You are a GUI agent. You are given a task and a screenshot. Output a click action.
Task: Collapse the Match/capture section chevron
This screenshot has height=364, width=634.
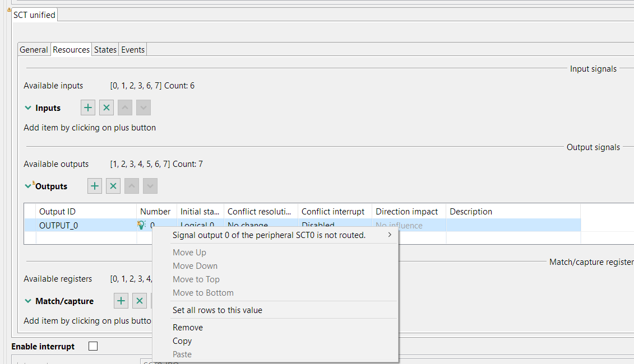28,301
